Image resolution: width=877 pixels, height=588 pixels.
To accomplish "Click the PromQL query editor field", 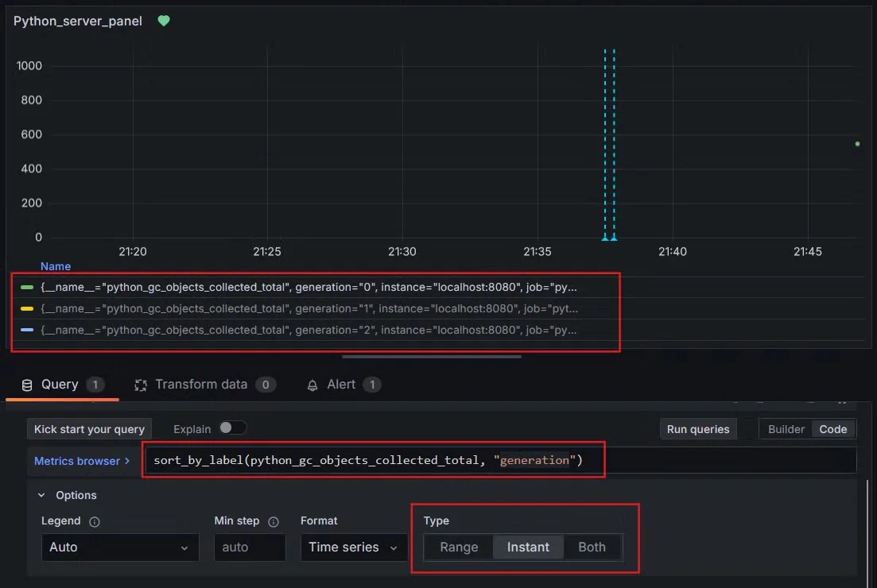I will [501, 460].
